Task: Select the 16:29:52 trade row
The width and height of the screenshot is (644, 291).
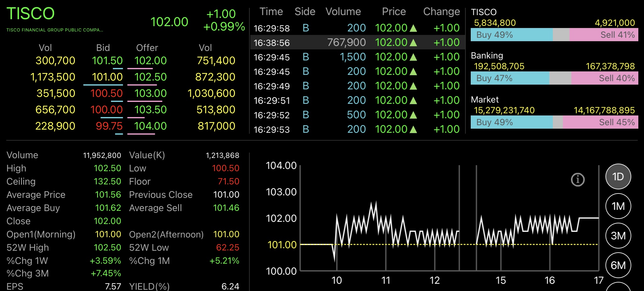Action: tap(357, 115)
